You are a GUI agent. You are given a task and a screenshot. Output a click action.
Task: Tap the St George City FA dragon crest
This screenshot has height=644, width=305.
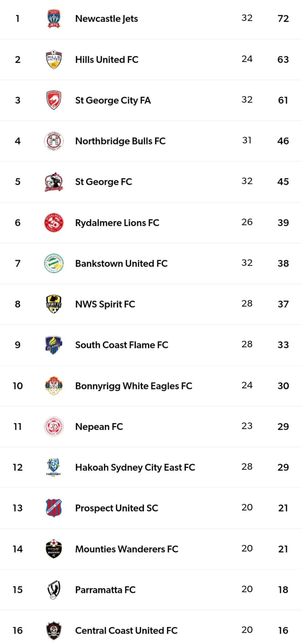pyautogui.click(x=54, y=100)
